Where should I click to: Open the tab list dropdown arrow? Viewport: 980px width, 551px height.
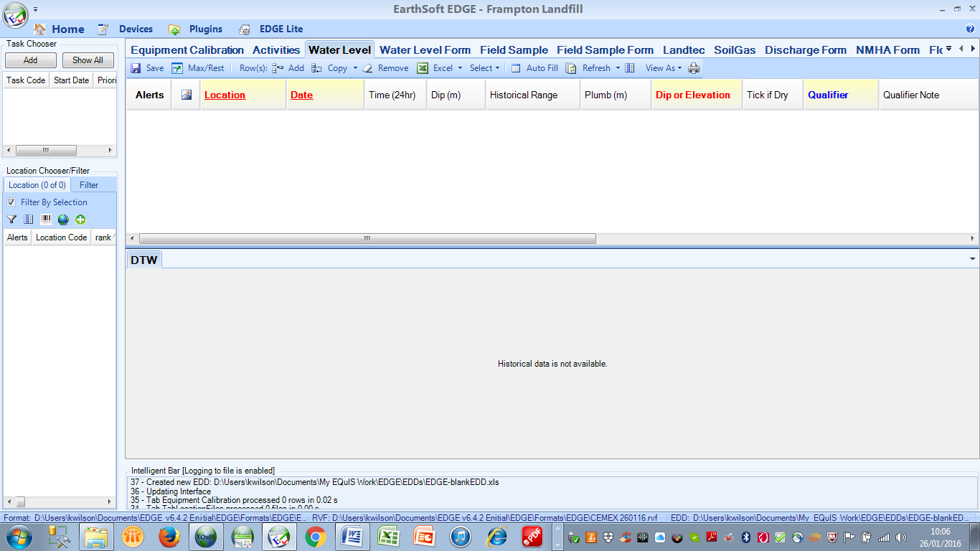949,49
